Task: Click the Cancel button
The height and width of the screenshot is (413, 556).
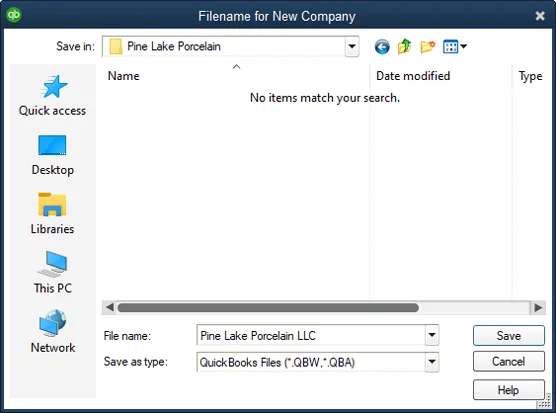Action: click(x=508, y=361)
